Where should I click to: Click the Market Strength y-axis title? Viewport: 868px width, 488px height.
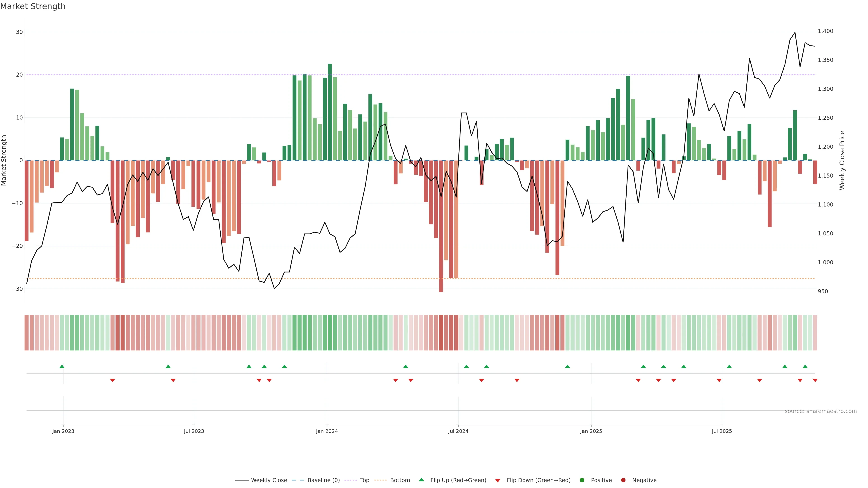pyautogui.click(x=4, y=160)
